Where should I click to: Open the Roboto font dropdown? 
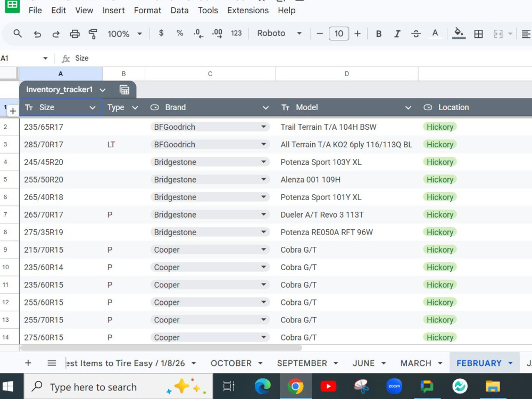[x=280, y=33]
